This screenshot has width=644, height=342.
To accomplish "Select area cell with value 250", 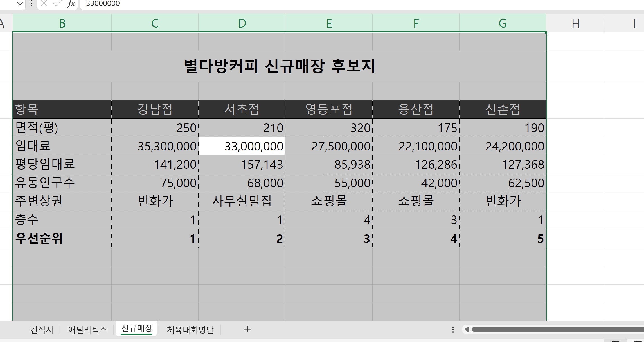I will [x=155, y=128].
